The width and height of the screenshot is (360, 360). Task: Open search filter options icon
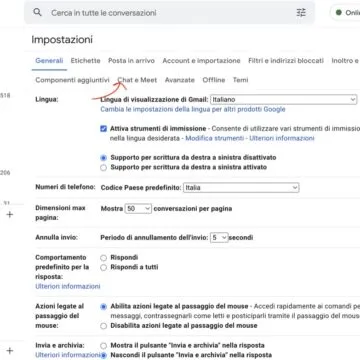pyautogui.click(x=301, y=13)
